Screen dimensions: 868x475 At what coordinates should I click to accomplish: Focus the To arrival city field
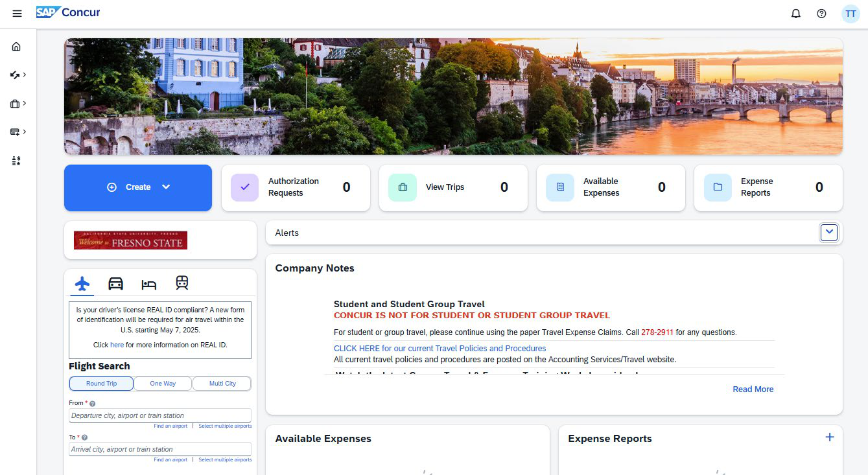159,449
